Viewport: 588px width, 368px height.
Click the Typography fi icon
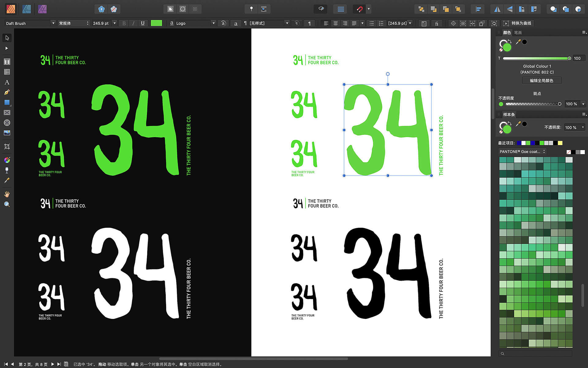point(437,23)
